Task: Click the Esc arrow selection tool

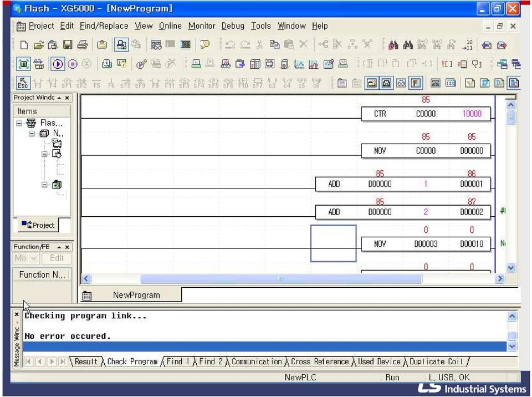Action: pos(23,83)
